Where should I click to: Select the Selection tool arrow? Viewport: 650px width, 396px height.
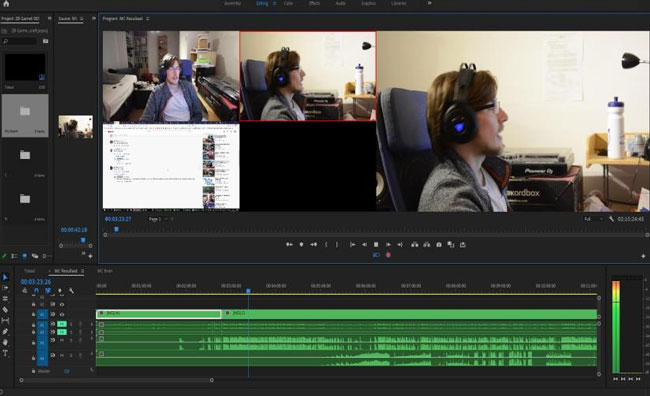click(x=5, y=277)
